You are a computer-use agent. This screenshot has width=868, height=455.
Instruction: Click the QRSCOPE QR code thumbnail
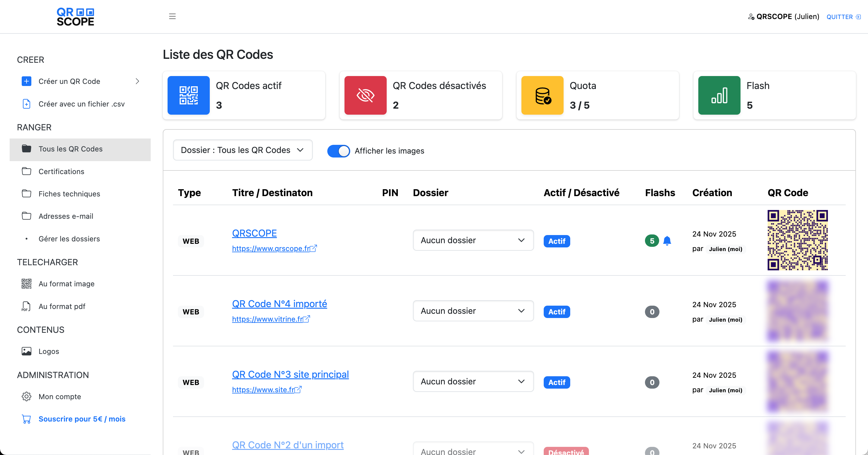point(797,240)
